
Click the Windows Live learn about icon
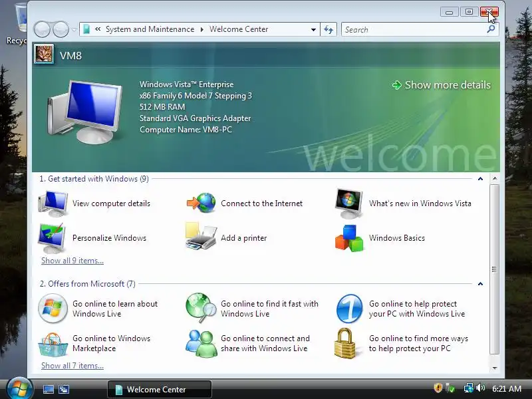click(53, 309)
